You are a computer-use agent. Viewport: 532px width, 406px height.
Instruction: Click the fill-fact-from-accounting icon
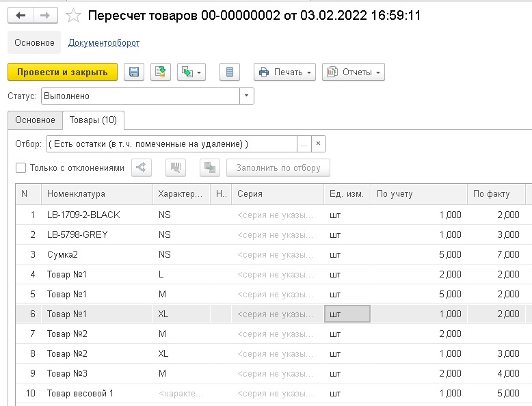[x=210, y=167]
